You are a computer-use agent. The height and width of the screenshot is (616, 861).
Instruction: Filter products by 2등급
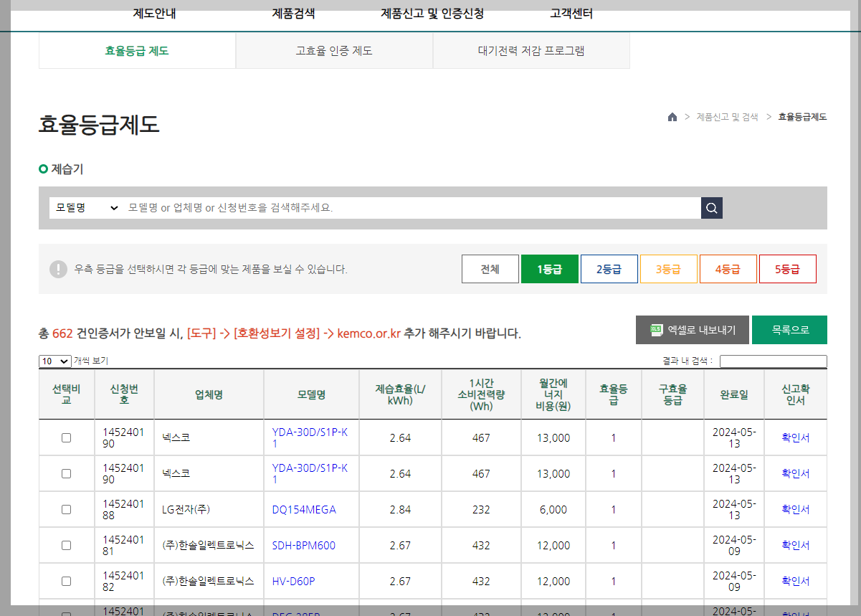point(609,269)
